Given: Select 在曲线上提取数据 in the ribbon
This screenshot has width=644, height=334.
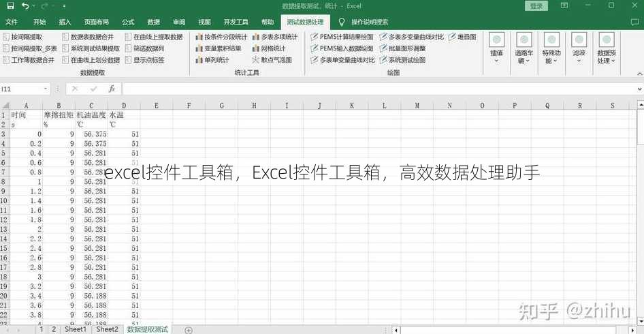Looking at the screenshot, I should pos(154,37).
